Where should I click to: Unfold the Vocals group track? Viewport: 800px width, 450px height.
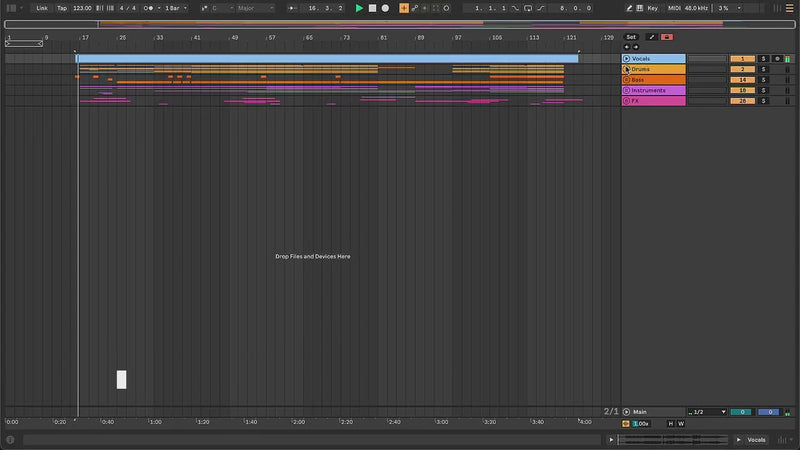627,59
